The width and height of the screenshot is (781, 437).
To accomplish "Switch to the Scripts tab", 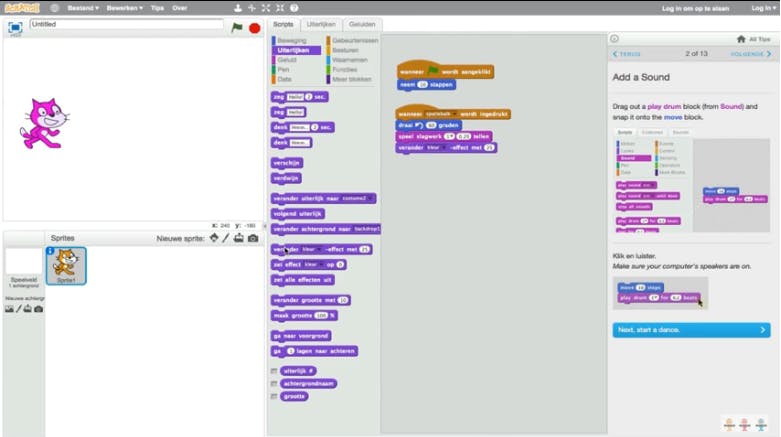I will click(x=283, y=24).
